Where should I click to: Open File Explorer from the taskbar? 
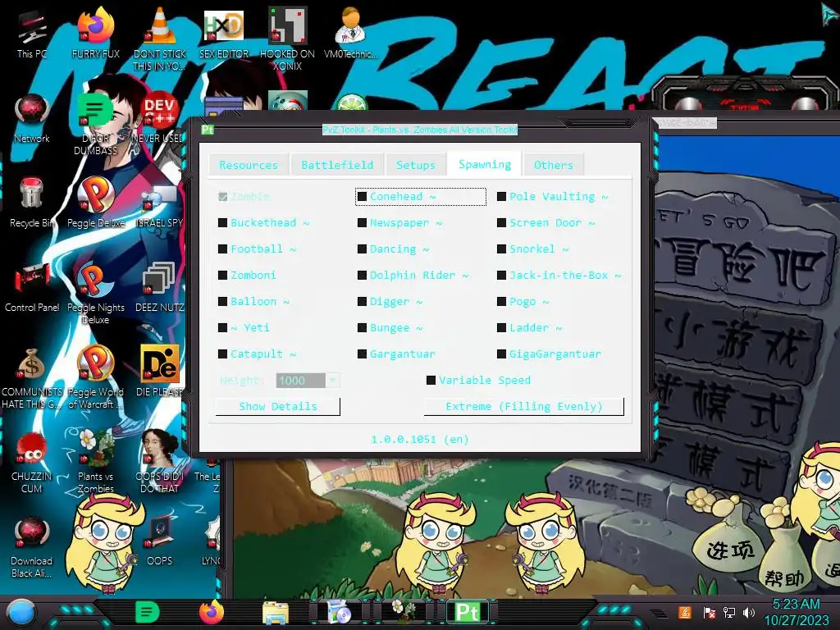click(276, 613)
